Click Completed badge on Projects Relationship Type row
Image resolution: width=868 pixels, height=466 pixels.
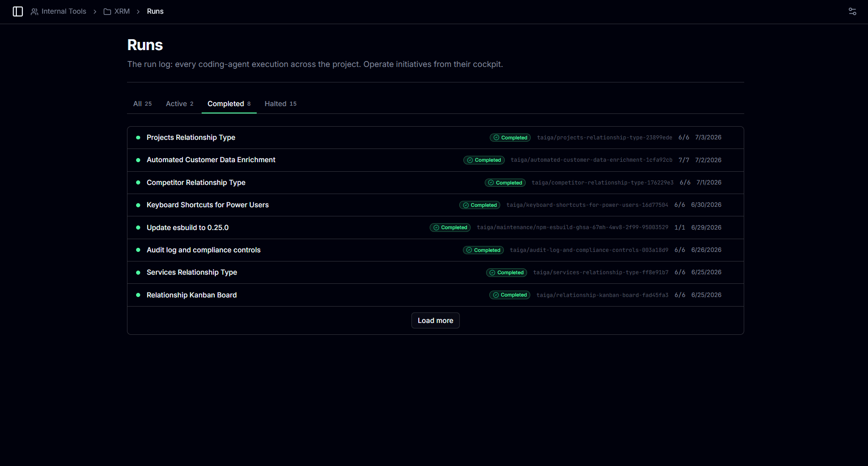coord(510,138)
